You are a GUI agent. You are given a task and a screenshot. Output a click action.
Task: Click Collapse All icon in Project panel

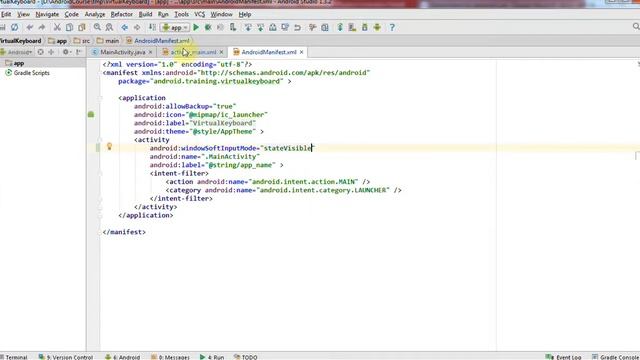[51, 52]
